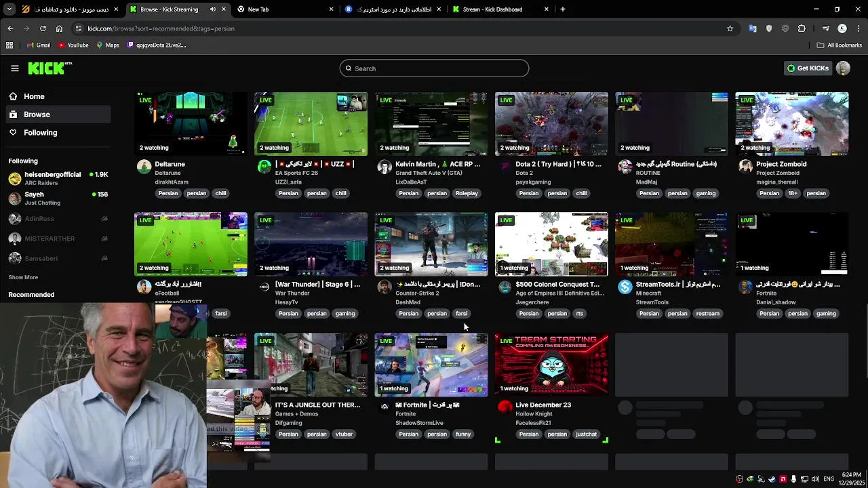Open heisenbergofficial followed channel
The height and width of the screenshot is (488, 868).
[x=58, y=178]
